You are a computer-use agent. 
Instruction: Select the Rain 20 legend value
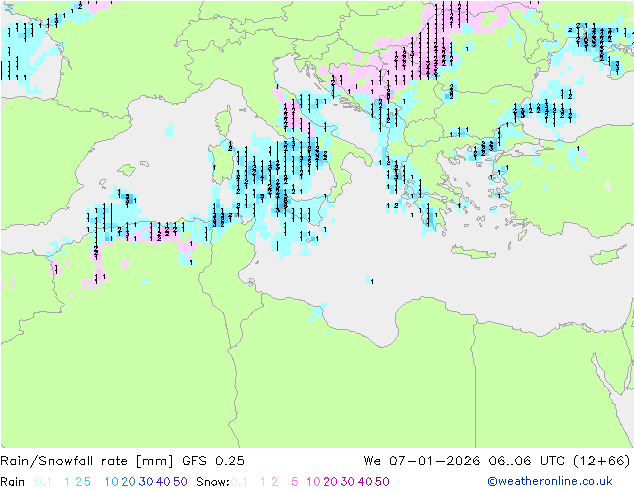click(x=129, y=482)
